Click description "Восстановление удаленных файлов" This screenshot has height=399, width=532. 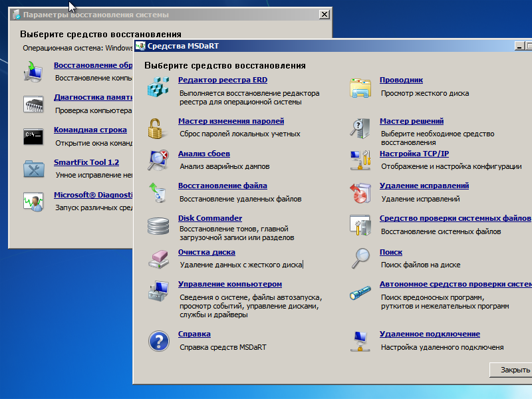click(x=241, y=199)
